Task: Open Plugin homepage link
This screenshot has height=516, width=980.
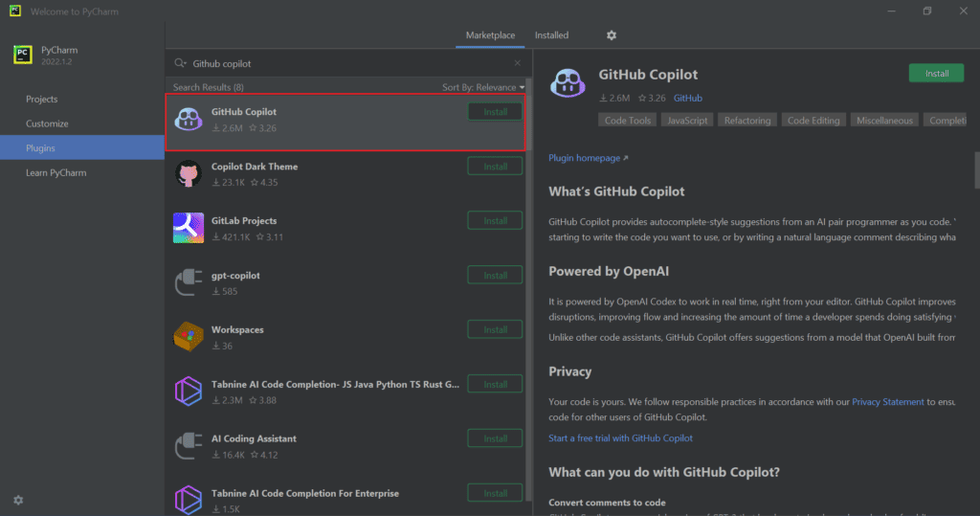Action: [x=589, y=158]
